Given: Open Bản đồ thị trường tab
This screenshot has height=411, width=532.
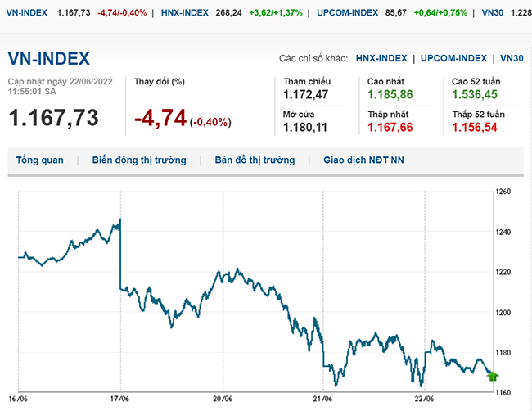Looking at the screenshot, I should click(x=255, y=160).
